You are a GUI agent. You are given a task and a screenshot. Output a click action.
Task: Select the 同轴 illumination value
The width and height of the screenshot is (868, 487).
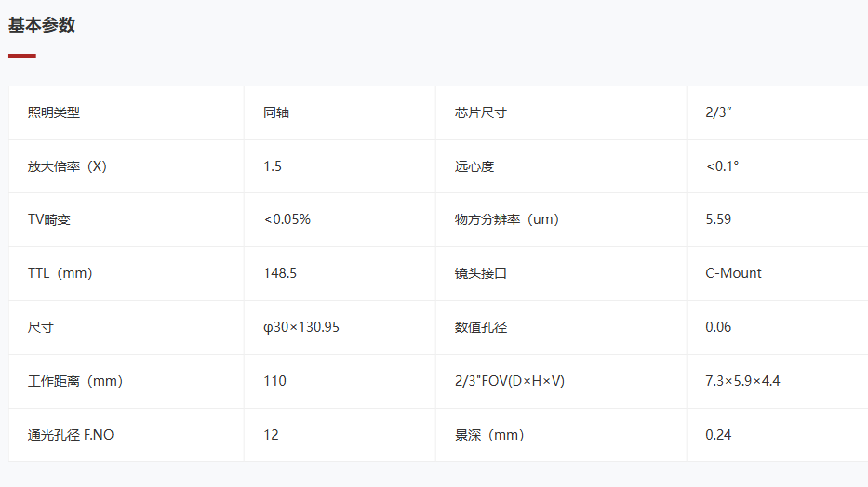pos(276,112)
